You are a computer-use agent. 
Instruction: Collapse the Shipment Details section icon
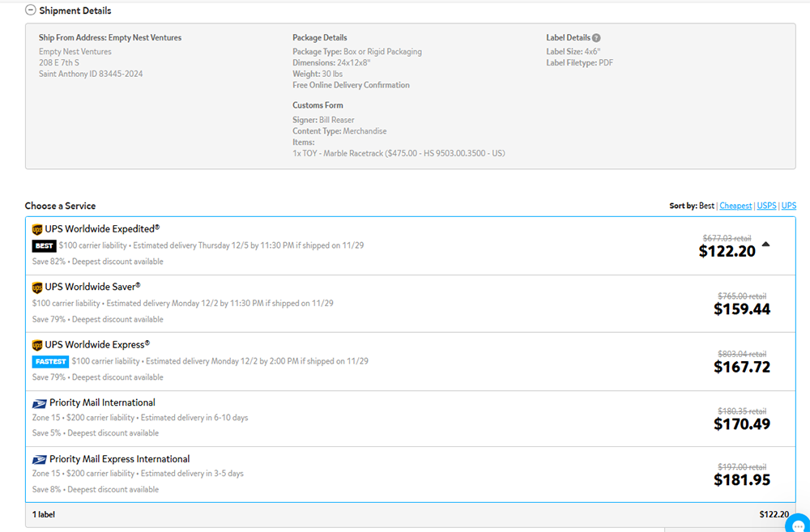31,10
